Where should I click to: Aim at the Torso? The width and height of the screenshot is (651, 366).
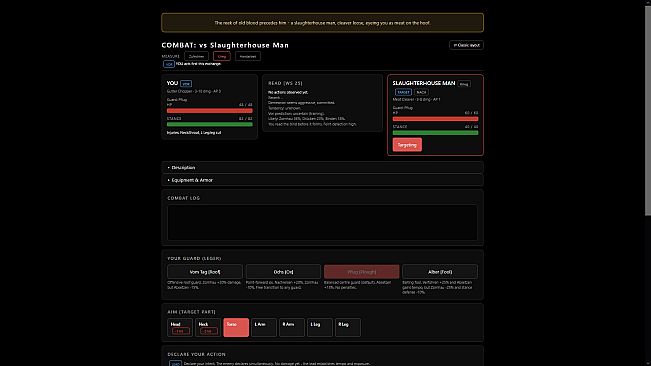coord(236,327)
